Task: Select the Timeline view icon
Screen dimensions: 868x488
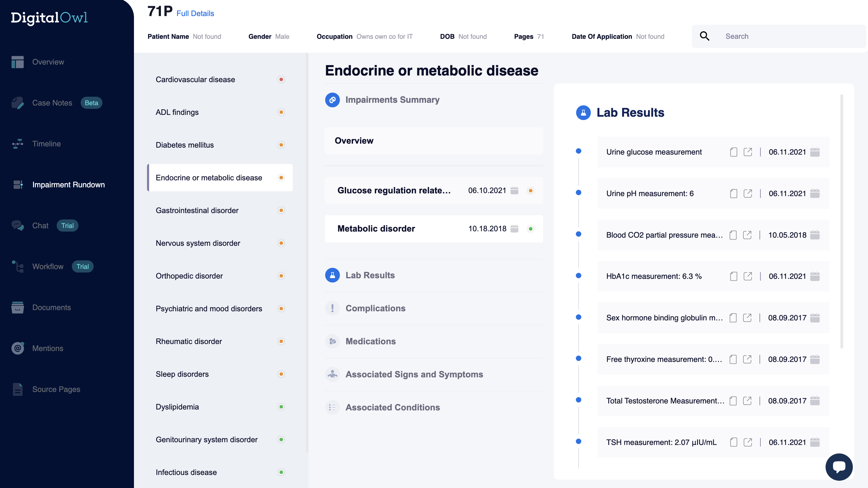Action: pyautogui.click(x=18, y=143)
